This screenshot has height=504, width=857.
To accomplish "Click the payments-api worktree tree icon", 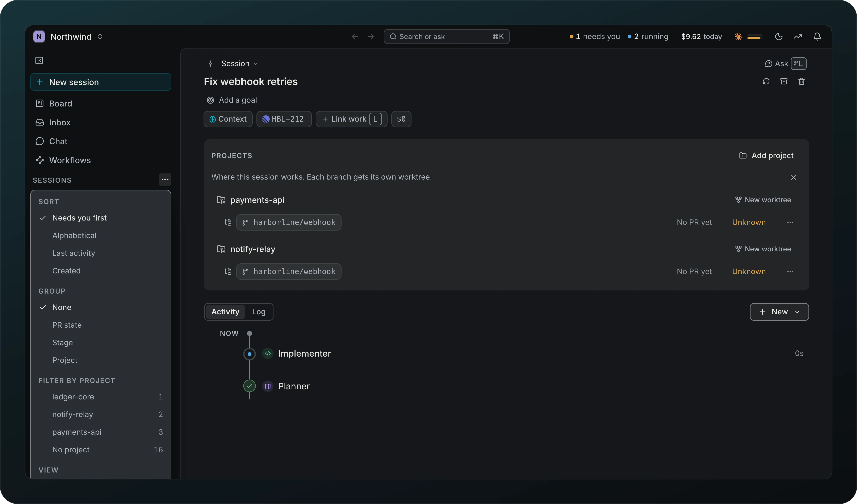I will [x=228, y=222].
